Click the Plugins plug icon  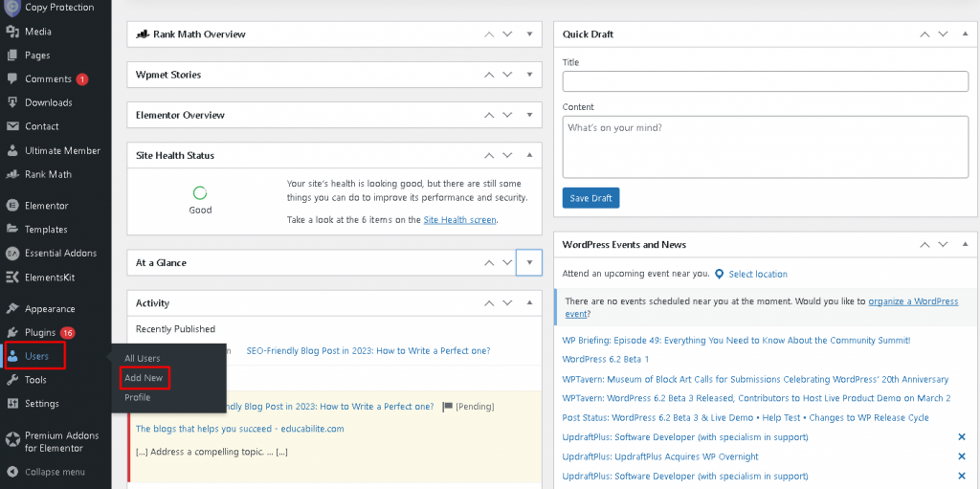coord(12,332)
